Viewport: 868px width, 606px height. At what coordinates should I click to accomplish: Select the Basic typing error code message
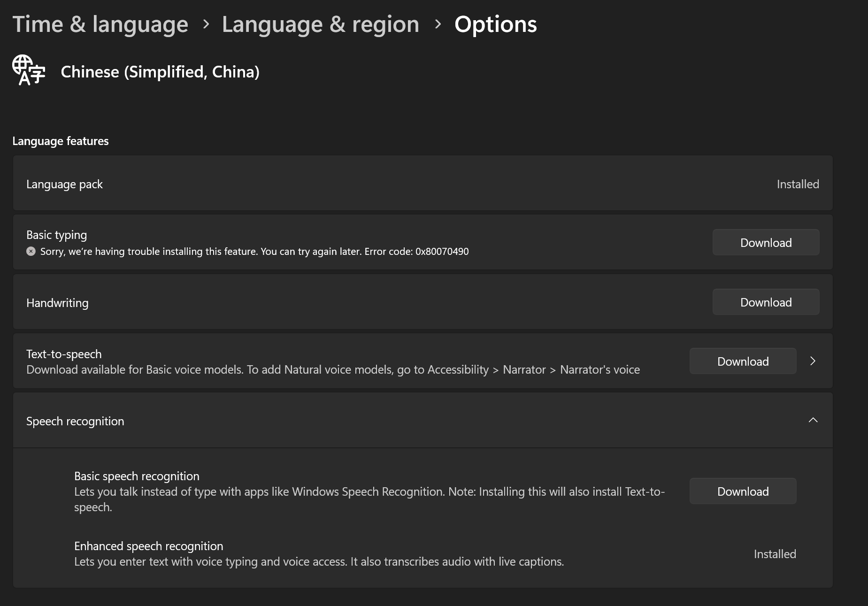(x=254, y=252)
